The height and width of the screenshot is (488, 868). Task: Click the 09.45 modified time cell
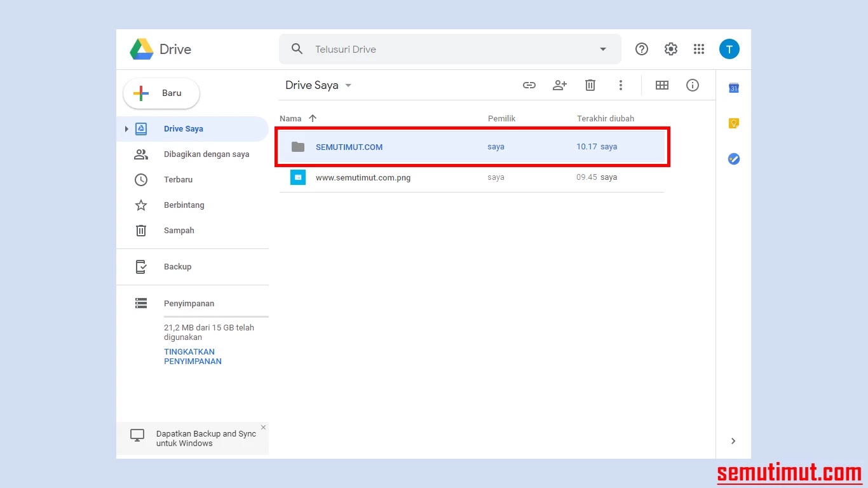(x=587, y=177)
